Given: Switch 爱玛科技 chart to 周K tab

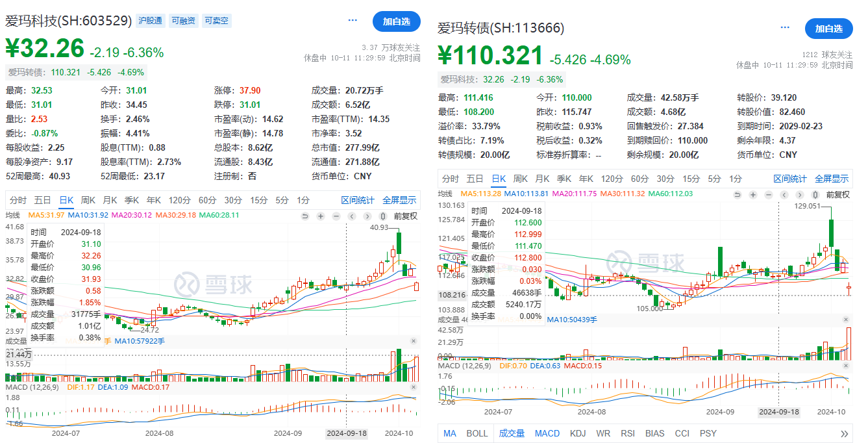Looking at the screenshot, I should click(88, 200).
